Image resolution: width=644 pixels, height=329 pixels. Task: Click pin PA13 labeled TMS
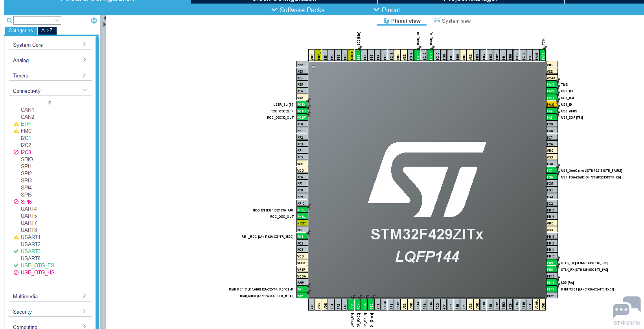point(552,85)
